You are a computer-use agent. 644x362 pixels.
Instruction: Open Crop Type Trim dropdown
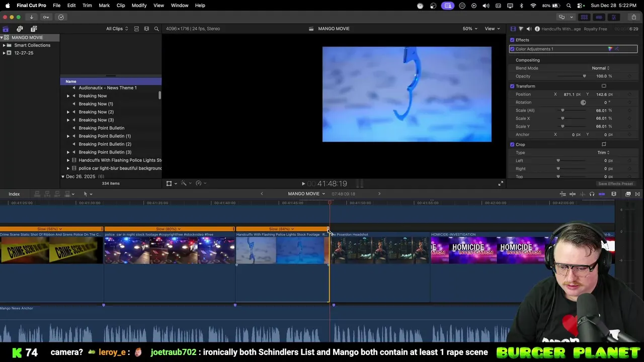[603, 152]
